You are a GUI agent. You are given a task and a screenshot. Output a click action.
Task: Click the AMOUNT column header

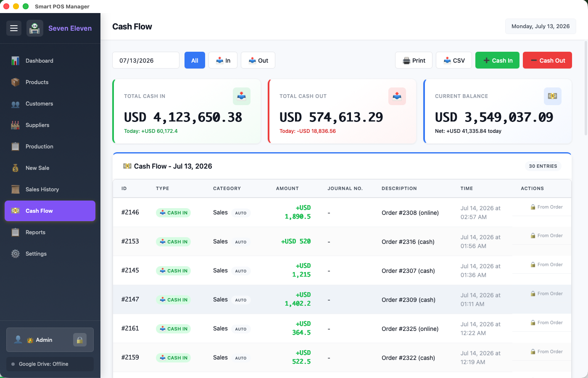pos(287,188)
